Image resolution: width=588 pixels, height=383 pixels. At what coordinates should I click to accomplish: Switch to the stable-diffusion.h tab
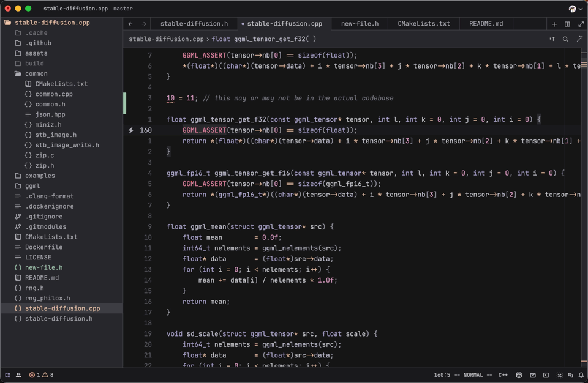pos(194,24)
